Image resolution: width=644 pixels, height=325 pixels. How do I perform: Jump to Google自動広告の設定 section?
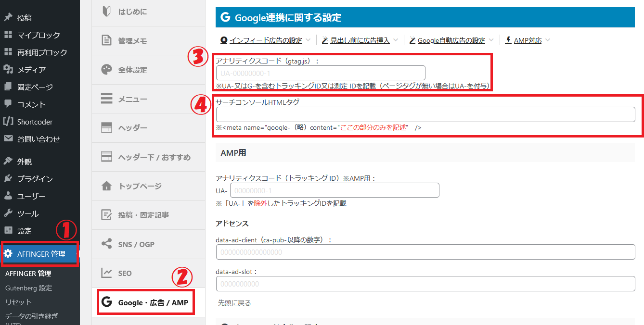(451, 40)
